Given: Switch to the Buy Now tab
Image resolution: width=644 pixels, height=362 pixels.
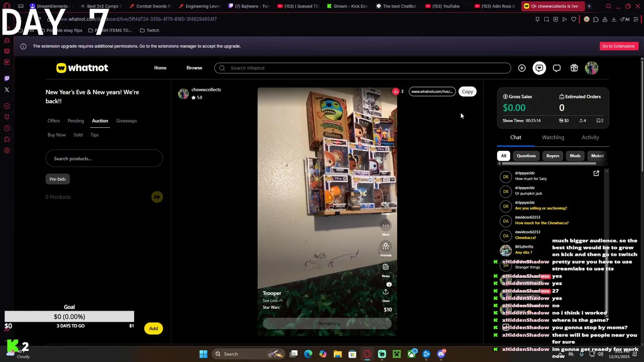Looking at the screenshot, I should [x=56, y=135].
